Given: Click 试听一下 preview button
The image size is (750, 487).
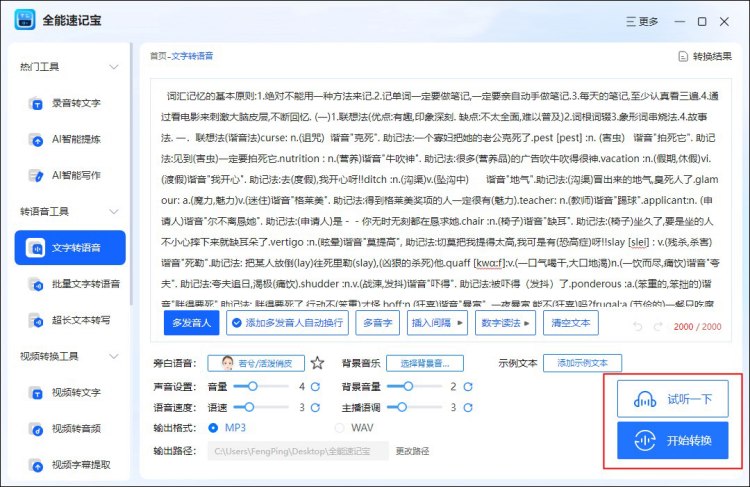Looking at the screenshot, I should 673,399.
